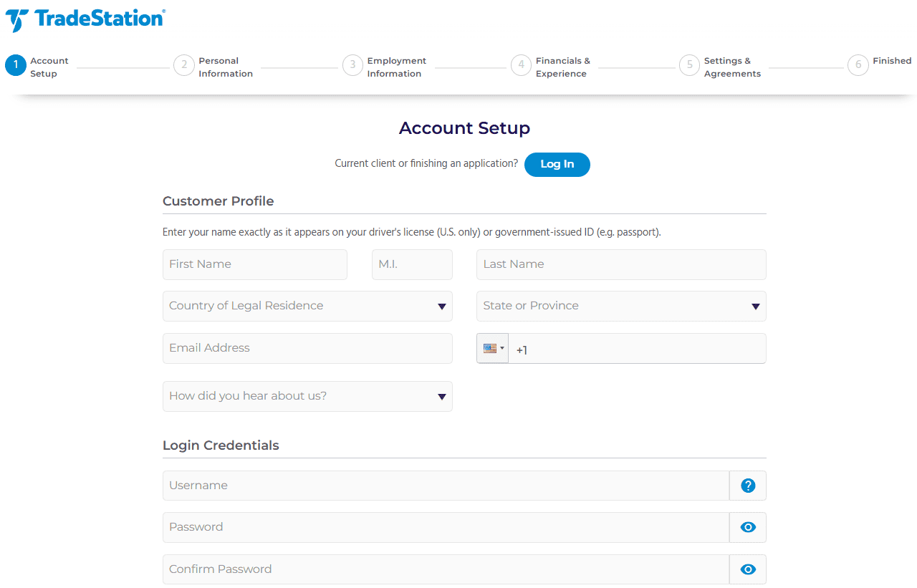Toggle visibility on the Password eye icon

click(747, 527)
